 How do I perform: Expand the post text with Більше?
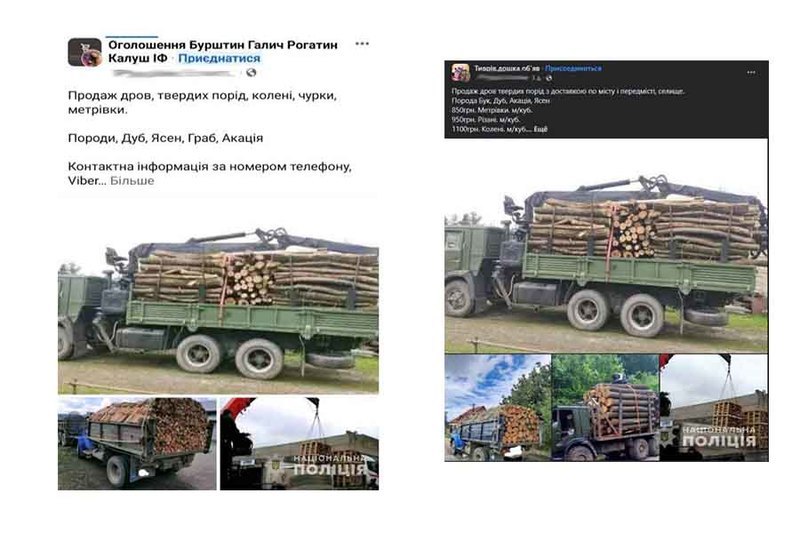pyautogui.click(x=132, y=181)
